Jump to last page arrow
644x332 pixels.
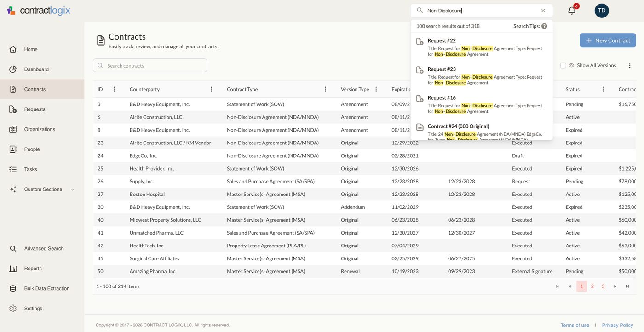point(627,286)
